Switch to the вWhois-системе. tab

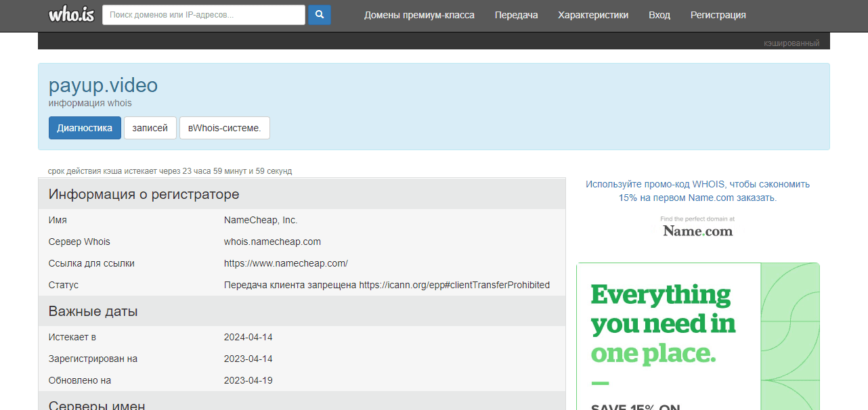pyautogui.click(x=224, y=128)
